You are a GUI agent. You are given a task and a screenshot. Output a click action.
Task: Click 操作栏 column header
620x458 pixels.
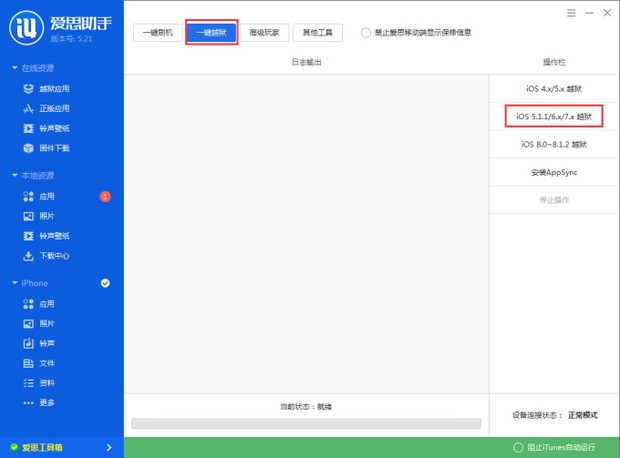[554, 62]
